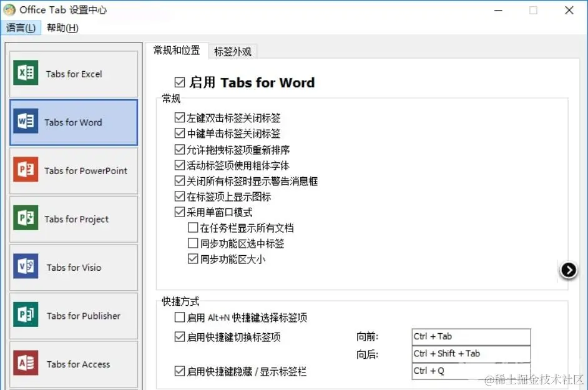Switch to the 常规和位置 tab
588x390 pixels.
(x=177, y=51)
